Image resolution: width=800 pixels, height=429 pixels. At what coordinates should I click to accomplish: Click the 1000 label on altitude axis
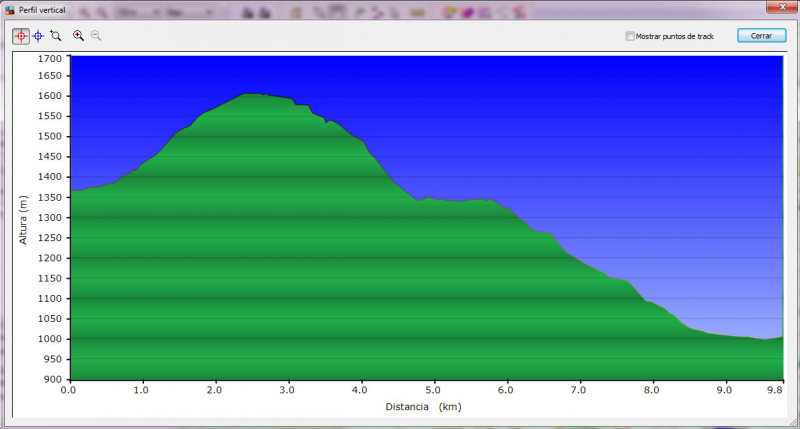tap(49, 339)
